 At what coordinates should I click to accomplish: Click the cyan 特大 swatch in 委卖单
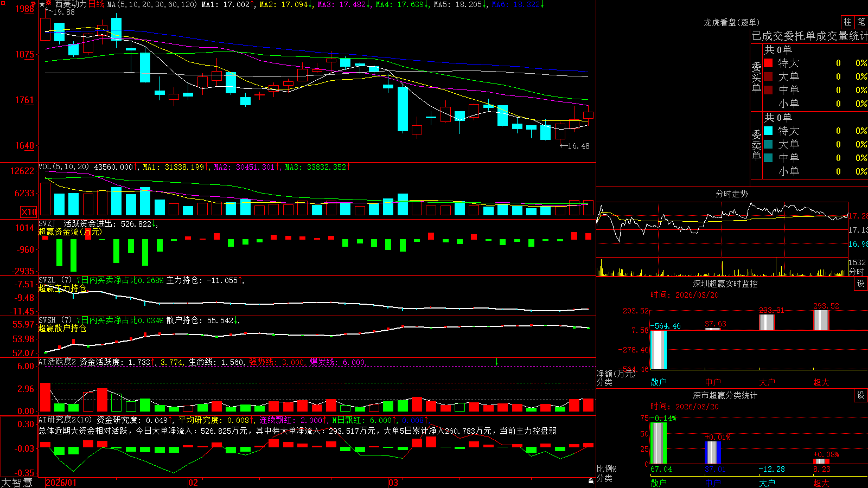coord(768,131)
